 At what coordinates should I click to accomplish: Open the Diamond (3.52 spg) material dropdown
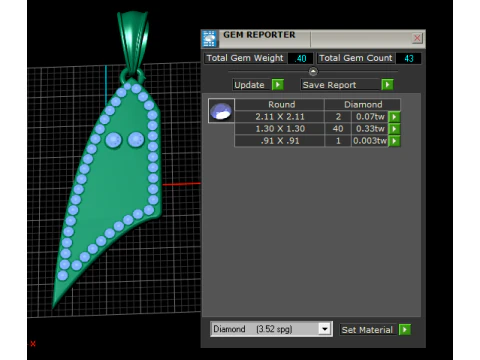coord(324,329)
